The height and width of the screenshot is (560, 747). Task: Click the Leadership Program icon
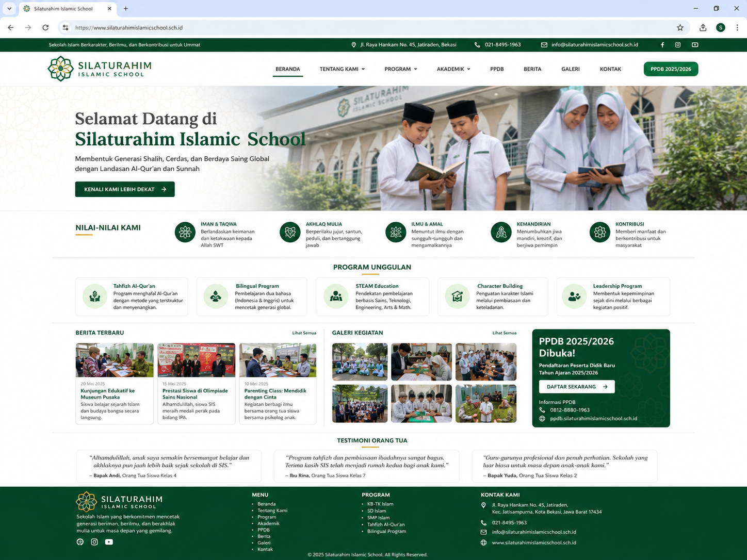[x=574, y=297]
